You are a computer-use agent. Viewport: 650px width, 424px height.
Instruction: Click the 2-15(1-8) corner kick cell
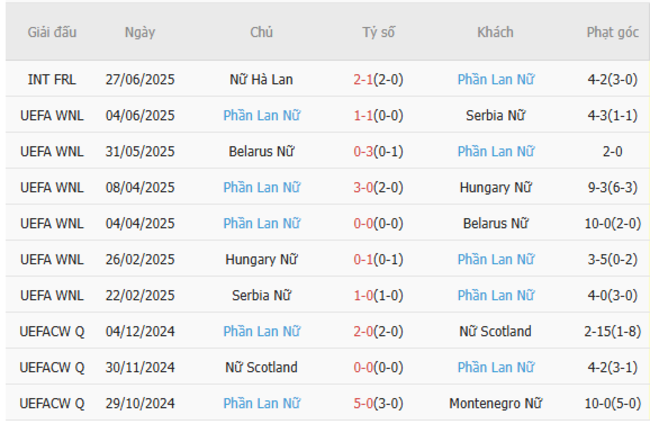pos(612,331)
